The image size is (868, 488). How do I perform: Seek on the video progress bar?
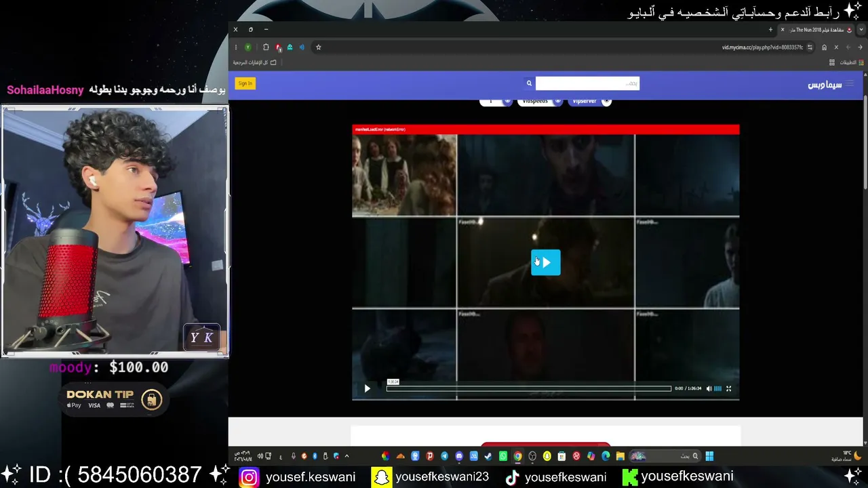529,388
